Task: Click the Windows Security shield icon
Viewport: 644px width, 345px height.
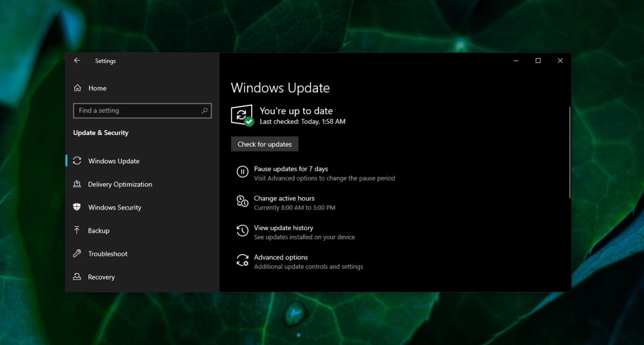Action: 77,207
